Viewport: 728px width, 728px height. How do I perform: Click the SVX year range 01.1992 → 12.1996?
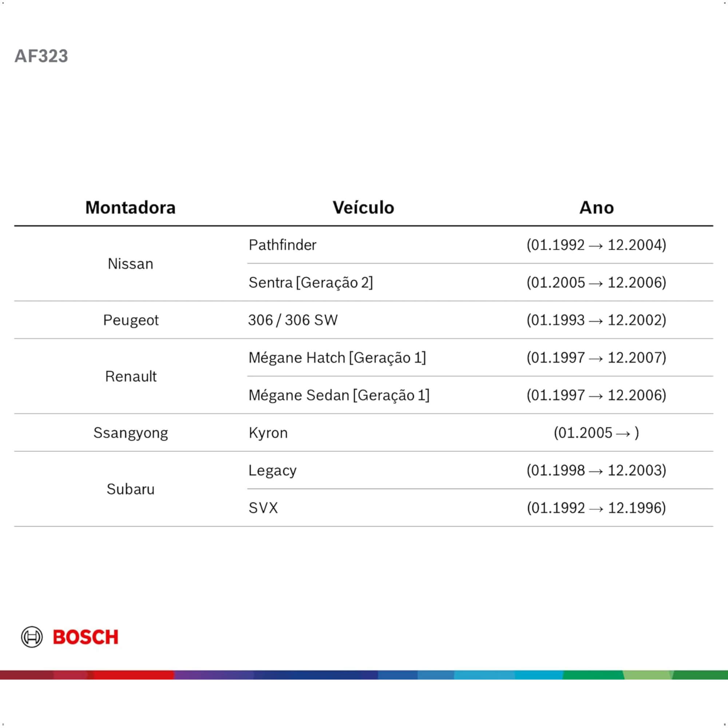(x=597, y=508)
